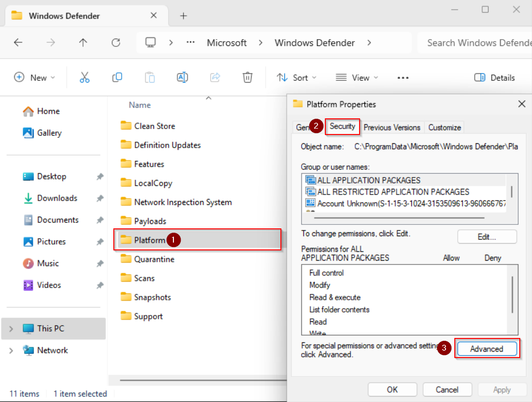Screen dimensions: 532x402
Task: Switch to the Customize tab
Action: [x=445, y=127]
